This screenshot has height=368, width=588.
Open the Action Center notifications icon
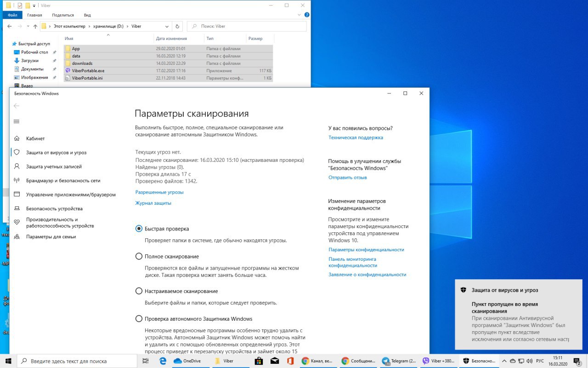click(x=577, y=361)
